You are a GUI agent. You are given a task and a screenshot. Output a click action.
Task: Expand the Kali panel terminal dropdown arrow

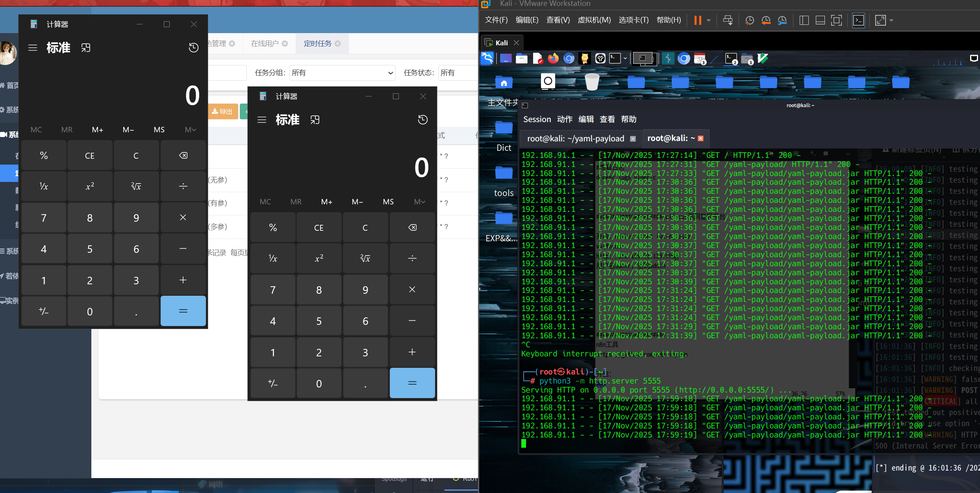click(625, 59)
